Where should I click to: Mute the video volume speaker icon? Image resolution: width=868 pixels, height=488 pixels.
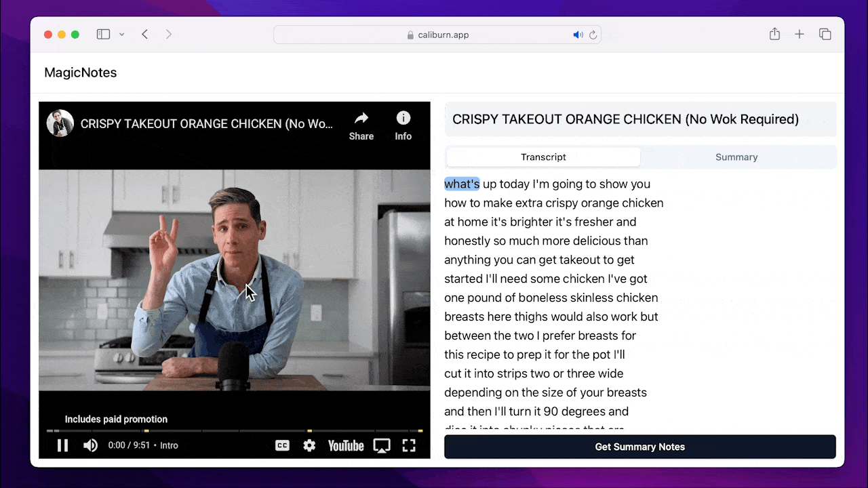coord(90,445)
